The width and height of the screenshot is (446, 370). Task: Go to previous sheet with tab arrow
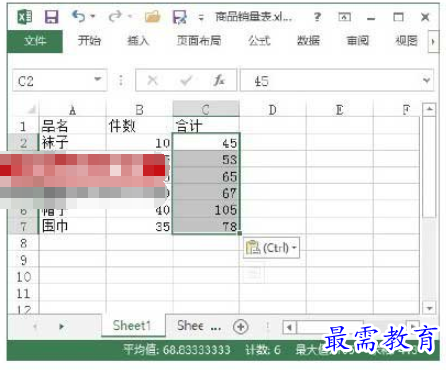35,326
